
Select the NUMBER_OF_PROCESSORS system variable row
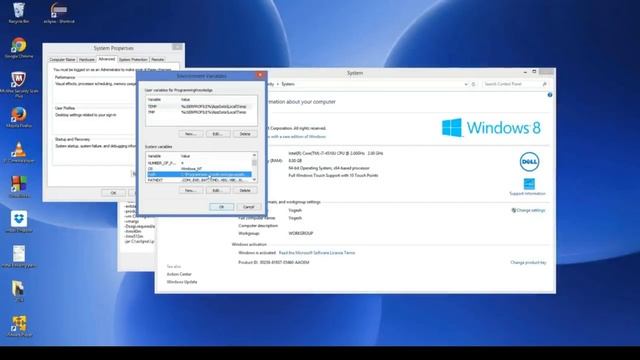(x=199, y=163)
